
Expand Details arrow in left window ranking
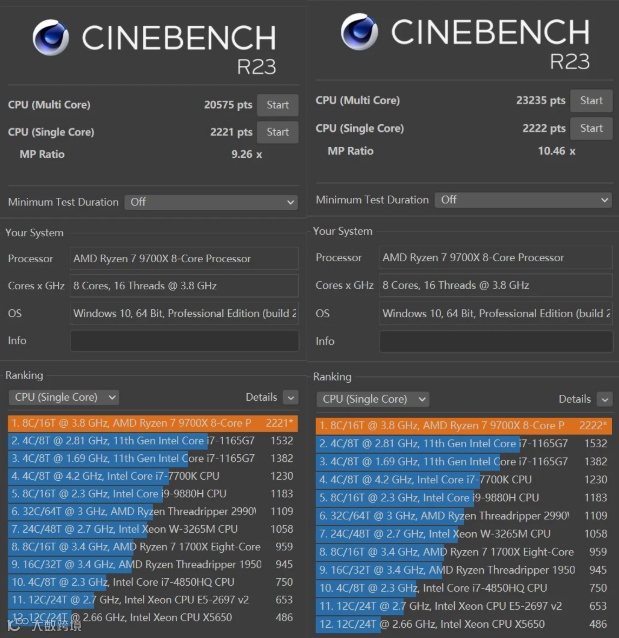tap(291, 398)
